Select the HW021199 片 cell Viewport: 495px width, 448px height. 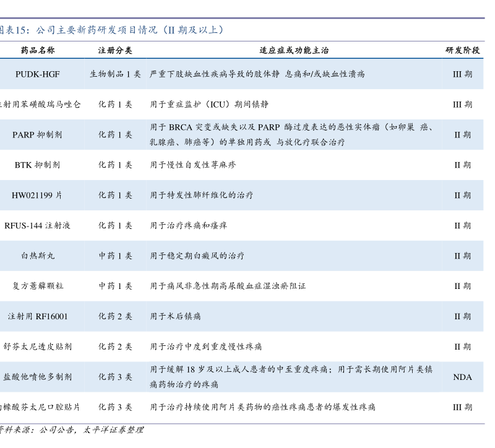[38, 195]
